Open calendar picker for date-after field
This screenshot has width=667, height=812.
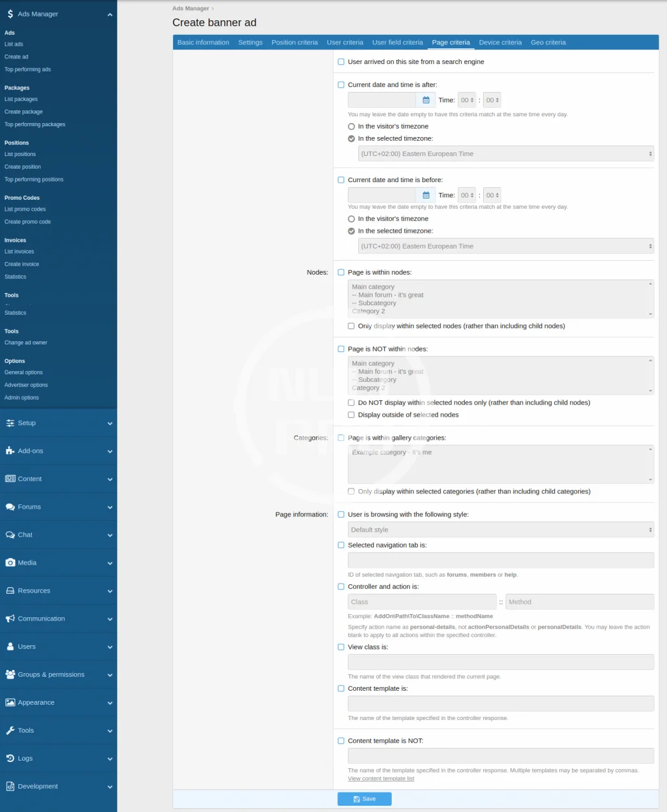pyautogui.click(x=426, y=100)
